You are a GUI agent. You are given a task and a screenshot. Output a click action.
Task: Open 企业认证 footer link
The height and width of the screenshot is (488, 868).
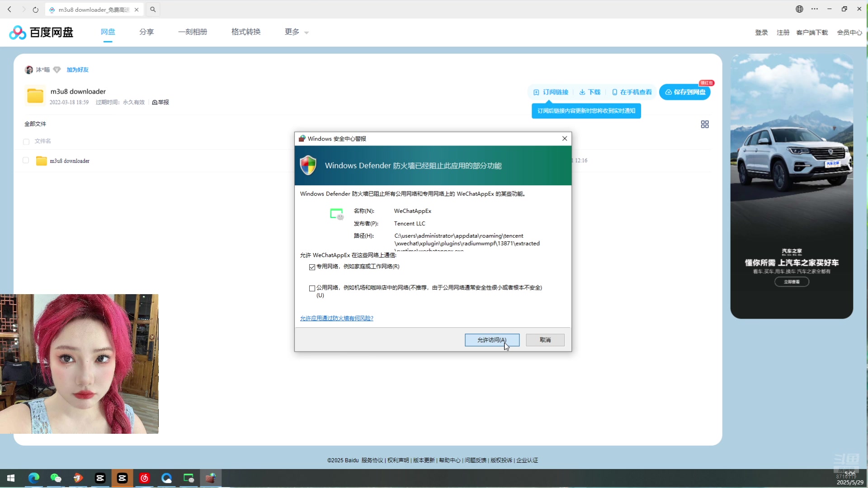click(x=527, y=460)
